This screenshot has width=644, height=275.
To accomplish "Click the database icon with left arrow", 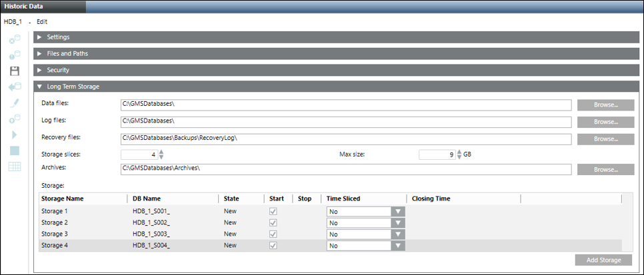I will pos(14,87).
